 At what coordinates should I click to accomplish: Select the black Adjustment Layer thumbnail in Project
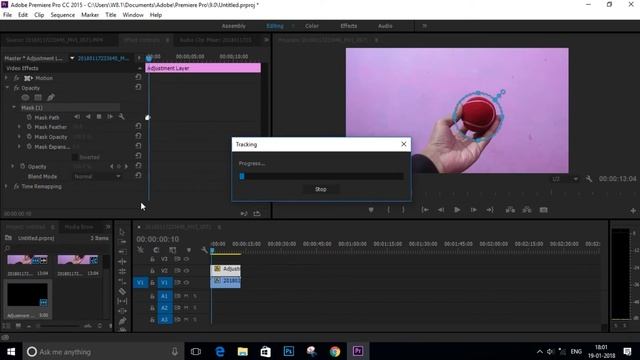27,294
